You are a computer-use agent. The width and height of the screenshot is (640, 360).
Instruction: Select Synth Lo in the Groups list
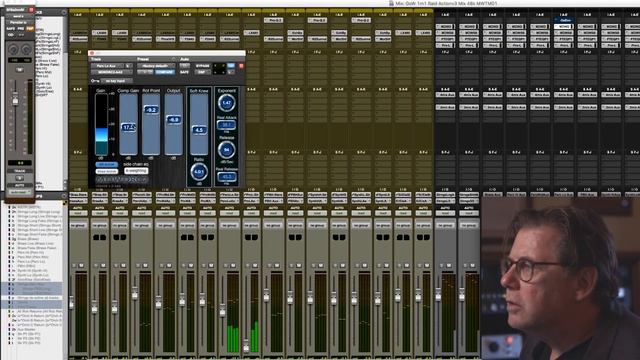coord(33,275)
